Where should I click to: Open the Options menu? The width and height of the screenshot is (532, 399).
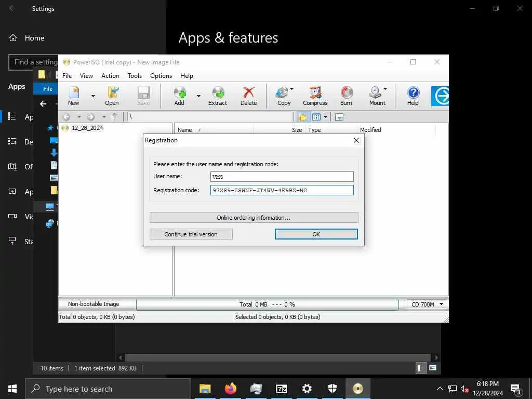[161, 76]
